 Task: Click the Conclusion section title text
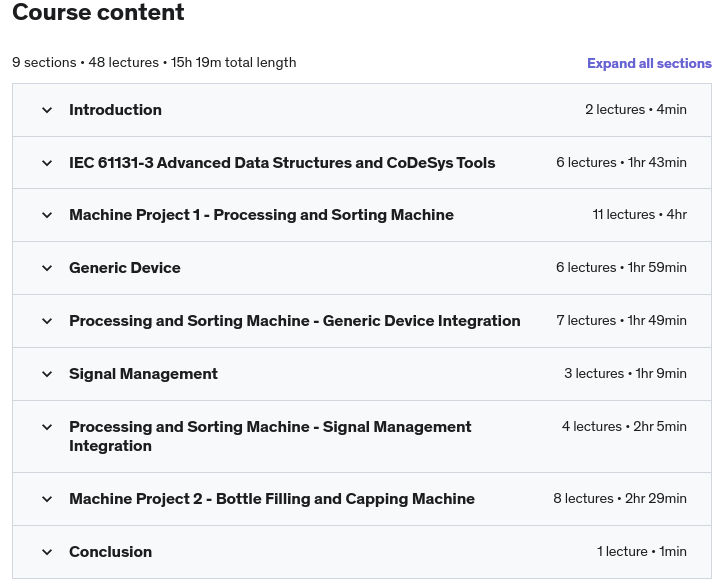[x=110, y=552]
